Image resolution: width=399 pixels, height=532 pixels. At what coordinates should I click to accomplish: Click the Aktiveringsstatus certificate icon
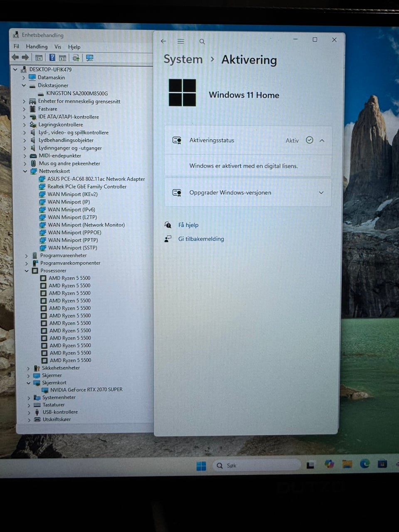[x=177, y=140]
